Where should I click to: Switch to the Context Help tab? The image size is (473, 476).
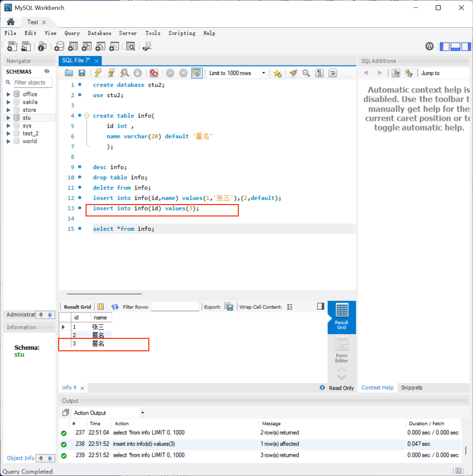(377, 388)
